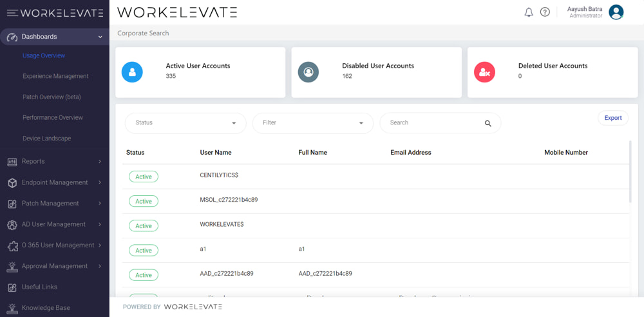Viewport: 644px width, 317px height.
Task: Open the help question mark icon
Action: [x=545, y=12]
